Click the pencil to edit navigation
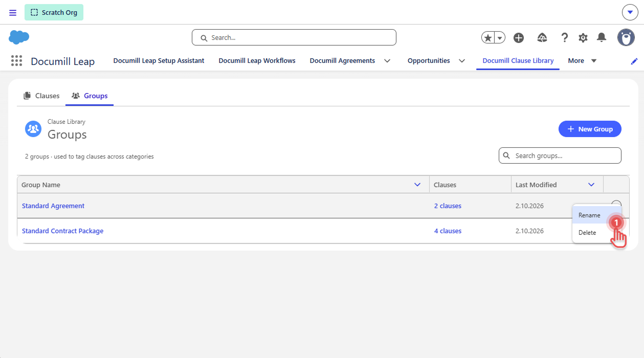Image resolution: width=644 pixels, height=358 pixels. pyautogui.click(x=634, y=61)
